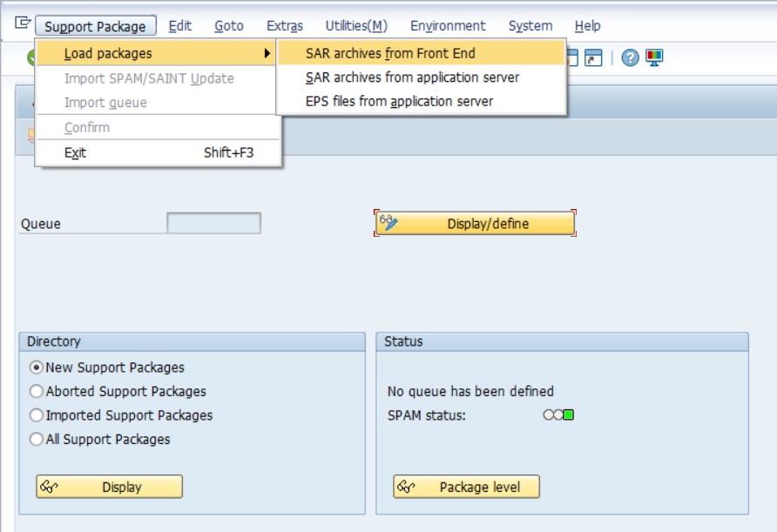Expand the Load packages submenu arrow

point(267,53)
